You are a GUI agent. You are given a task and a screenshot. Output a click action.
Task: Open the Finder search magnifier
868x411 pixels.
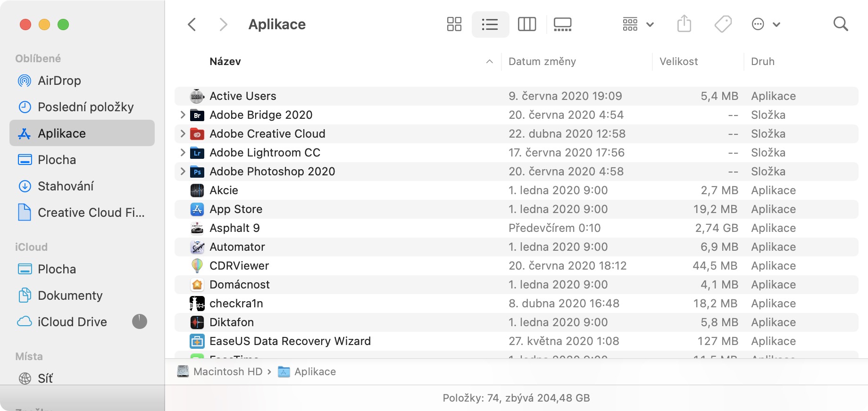point(841,24)
